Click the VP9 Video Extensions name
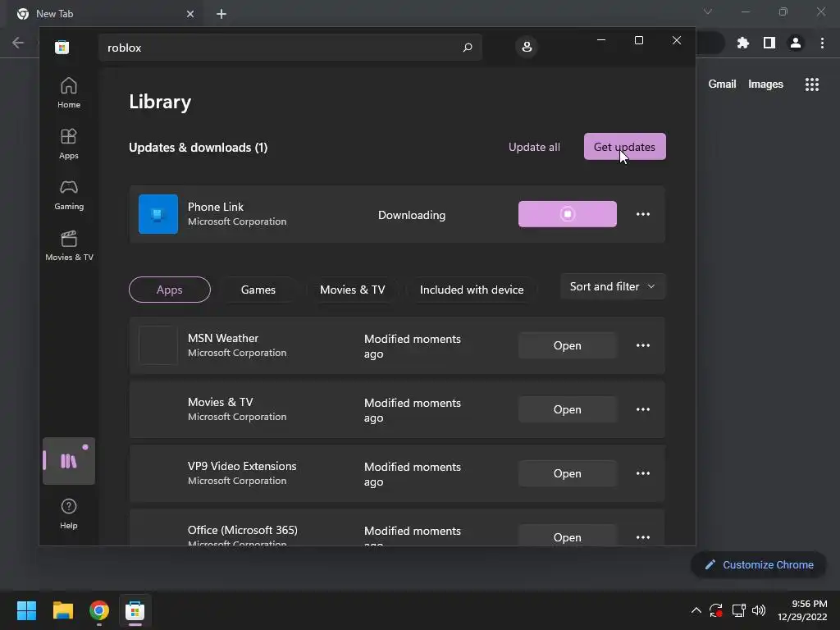Image resolution: width=840 pixels, height=630 pixels. tap(242, 466)
